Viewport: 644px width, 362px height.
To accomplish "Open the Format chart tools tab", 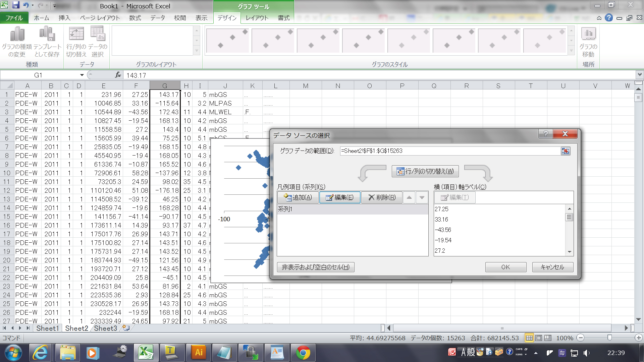I will click(283, 18).
